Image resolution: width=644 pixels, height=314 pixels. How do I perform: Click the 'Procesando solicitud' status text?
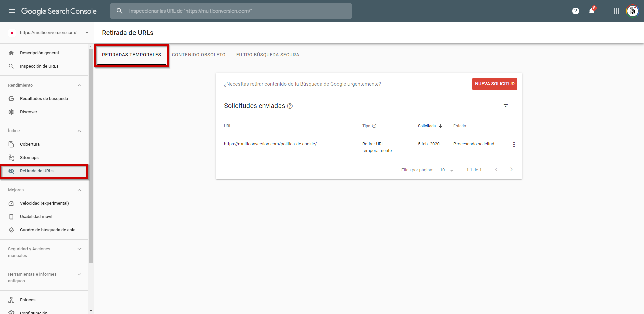coord(474,144)
